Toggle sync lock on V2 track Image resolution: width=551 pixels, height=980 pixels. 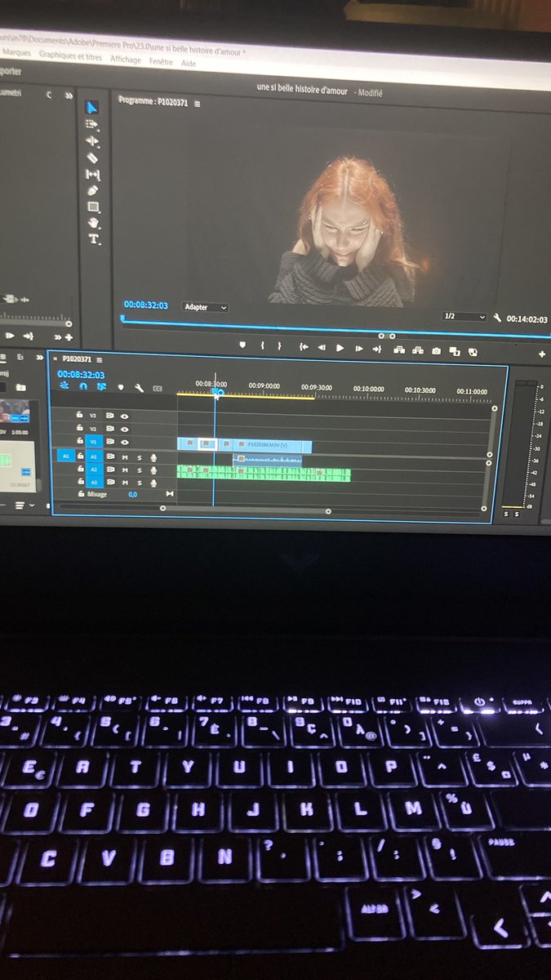pyautogui.click(x=110, y=429)
